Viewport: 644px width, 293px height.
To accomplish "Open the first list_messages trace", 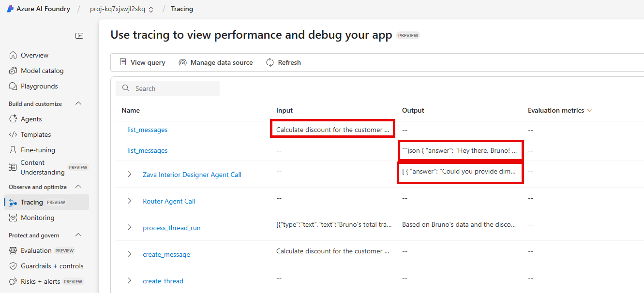I will [x=147, y=130].
